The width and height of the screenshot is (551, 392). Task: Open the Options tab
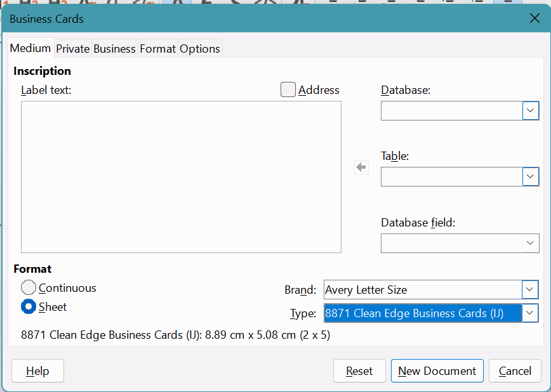[x=200, y=49]
